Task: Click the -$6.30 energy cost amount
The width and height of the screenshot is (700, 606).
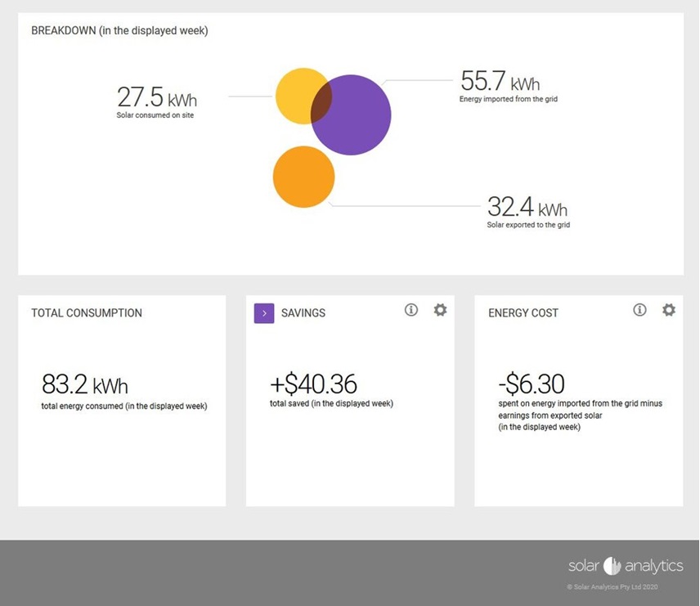Action: 532,384
